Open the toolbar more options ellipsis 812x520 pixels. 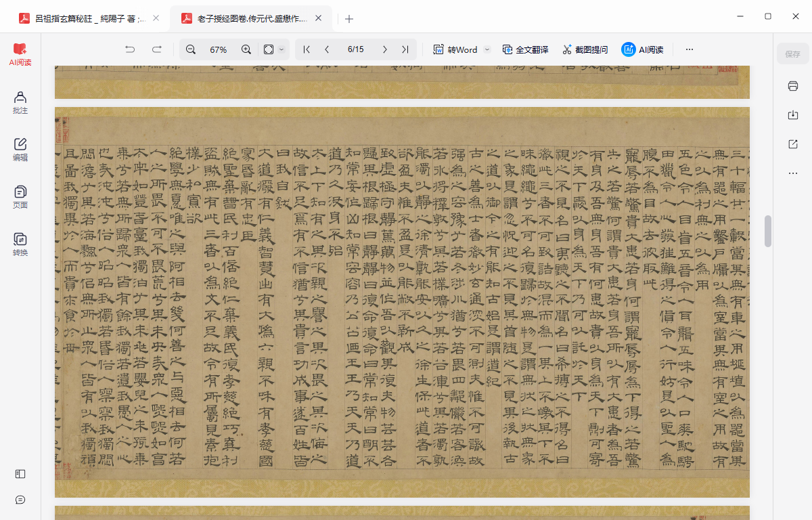coord(690,49)
